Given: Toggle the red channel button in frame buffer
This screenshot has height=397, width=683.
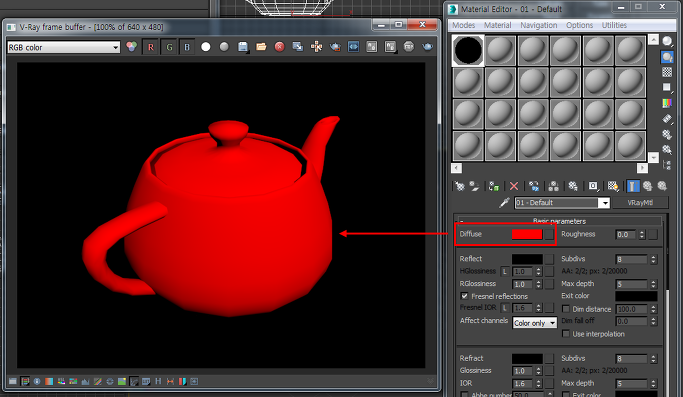Looking at the screenshot, I should point(151,47).
